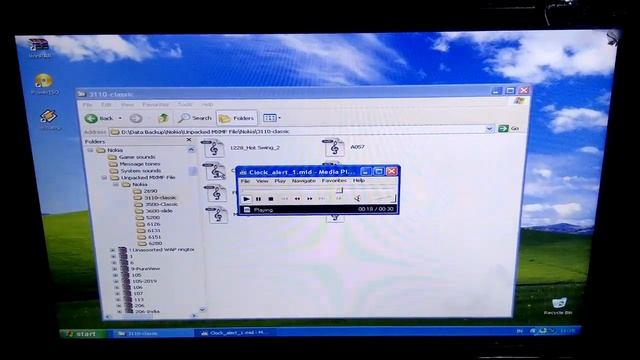Click the Search toolbar button

(x=195, y=118)
